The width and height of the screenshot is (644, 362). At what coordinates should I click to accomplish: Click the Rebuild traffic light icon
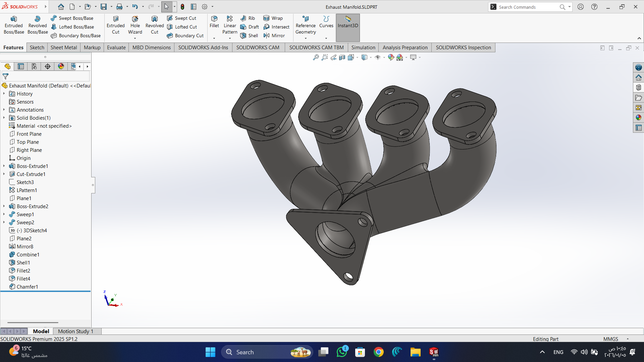click(182, 7)
